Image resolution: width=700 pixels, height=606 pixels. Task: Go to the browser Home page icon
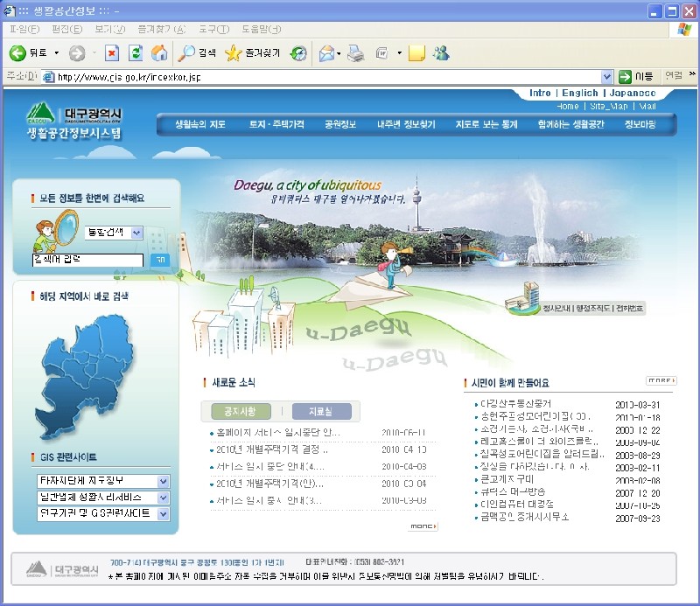159,53
